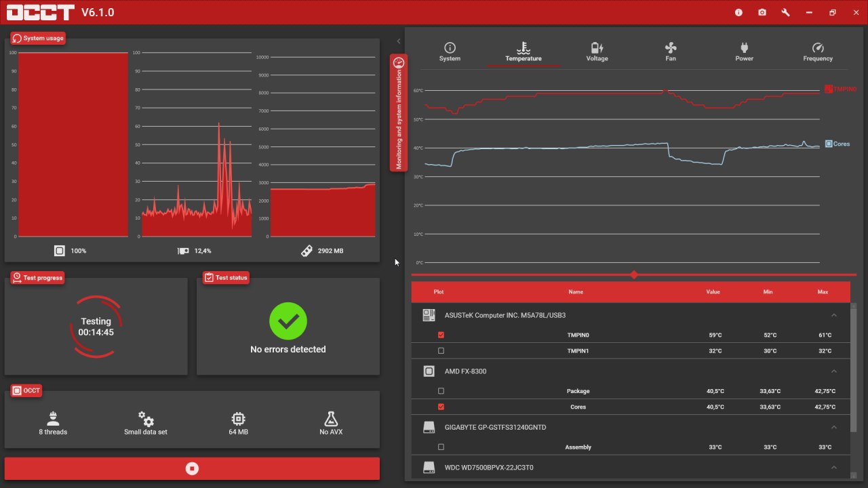Click the OCCT panel label icon
The width and height of the screenshot is (868, 488).
tap(17, 390)
